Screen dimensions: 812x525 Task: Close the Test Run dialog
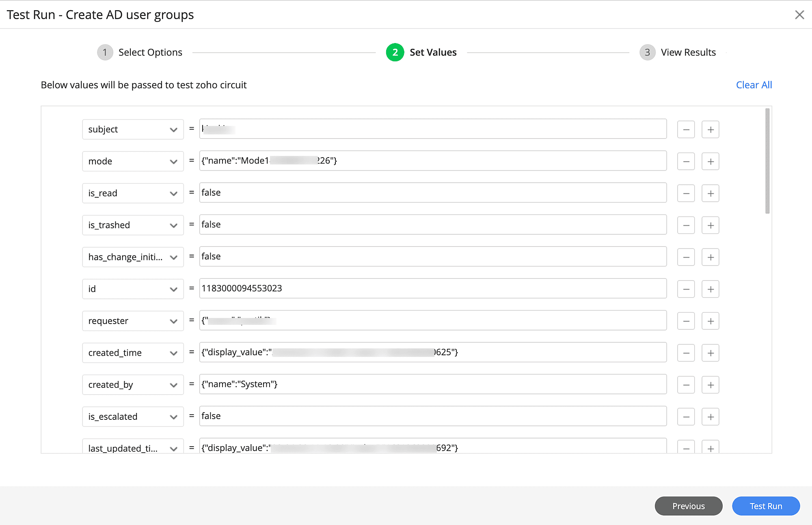[799, 15]
